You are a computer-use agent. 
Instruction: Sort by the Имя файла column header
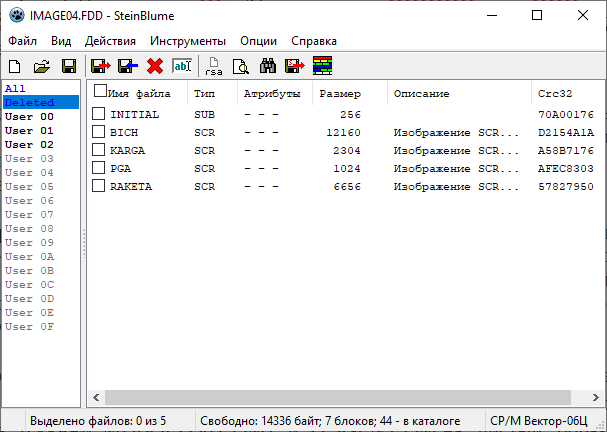point(139,94)
